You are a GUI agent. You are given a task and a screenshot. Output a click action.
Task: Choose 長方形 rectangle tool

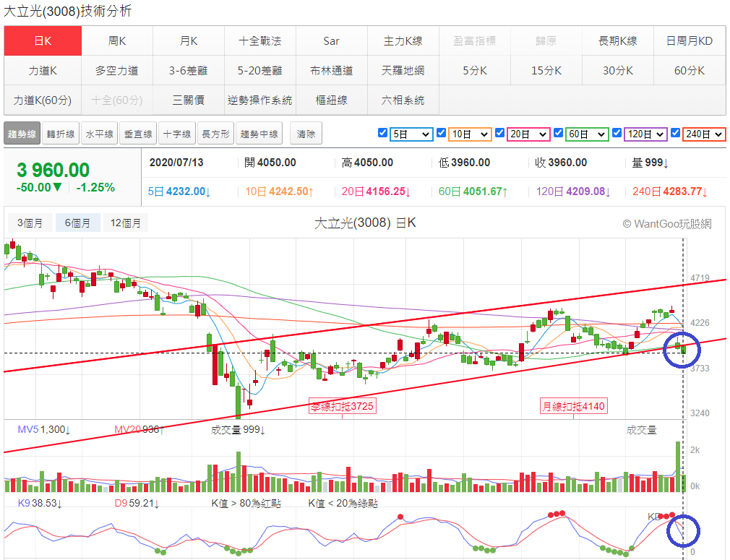coord(216,134)
